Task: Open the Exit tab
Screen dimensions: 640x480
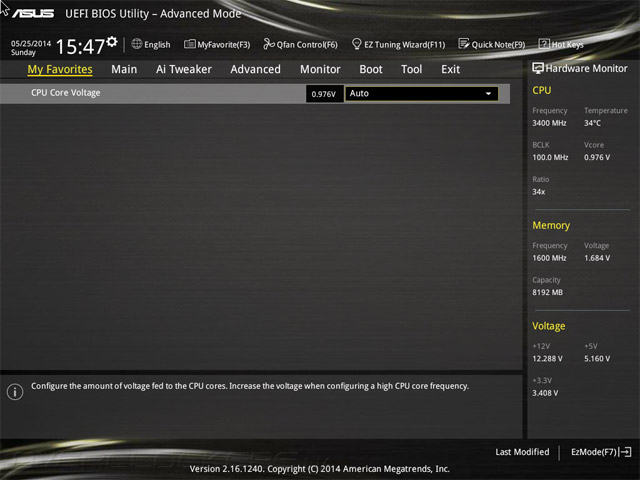Action: pyautogui.click(x=451, y=69)
